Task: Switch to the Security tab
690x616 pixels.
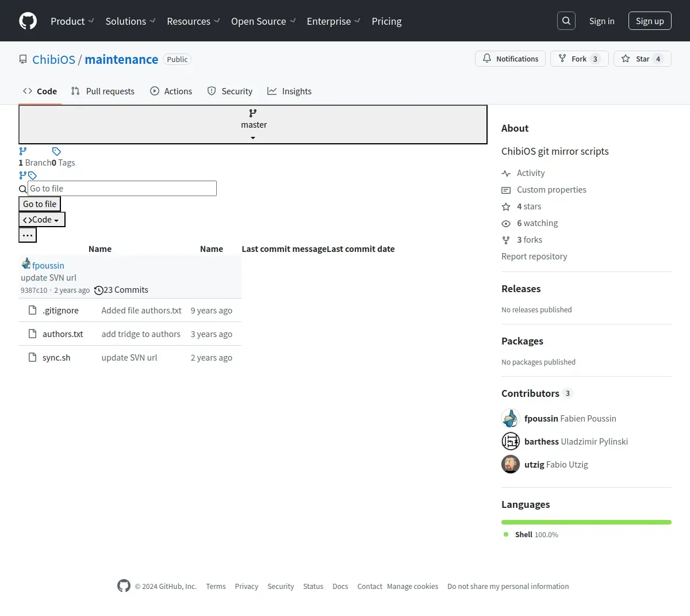Action: coord(229,91)
